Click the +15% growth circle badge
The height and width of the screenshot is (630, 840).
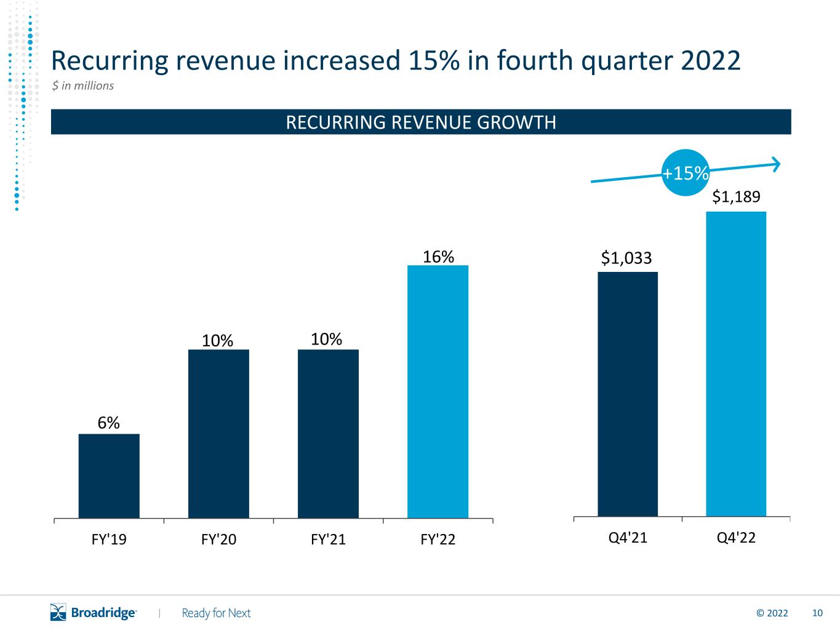(686, 173)
